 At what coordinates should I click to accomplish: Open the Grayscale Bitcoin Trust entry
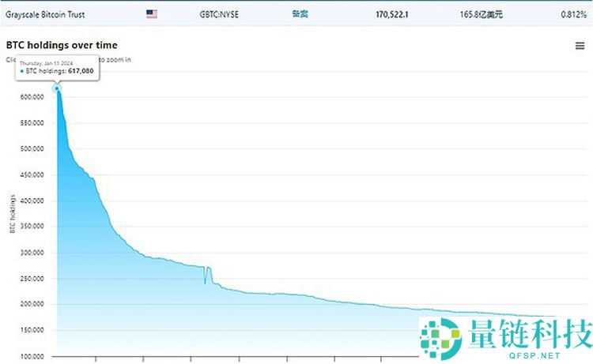(x=45, y=14)
